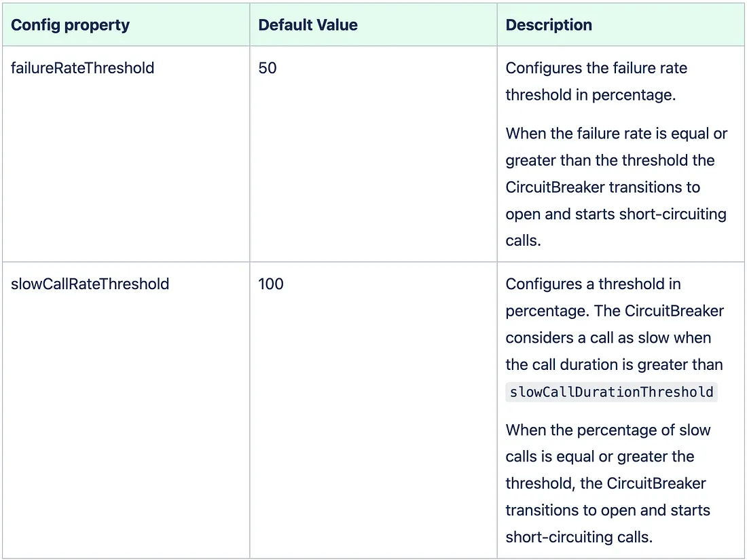This screenshot has width=747, height=560.
Task: Select the slowCallRateThreshold property name
Action: 90,284
